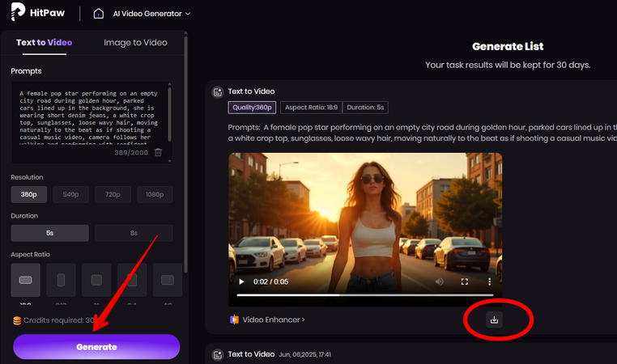617x364 pixels.
Task: Click the HitPaw logo
Action: [38, 12]
